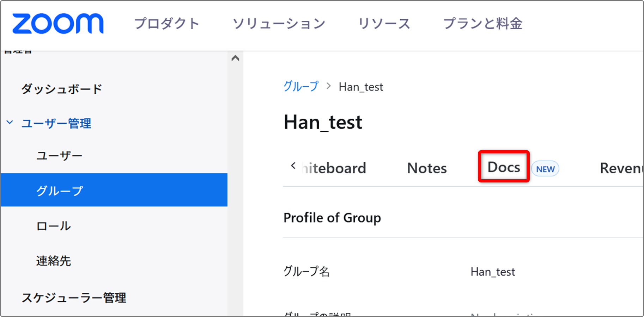The image size is (644, 317).
Task: Click the scrollbar up arrow
Action: click(x=235, y=58)
